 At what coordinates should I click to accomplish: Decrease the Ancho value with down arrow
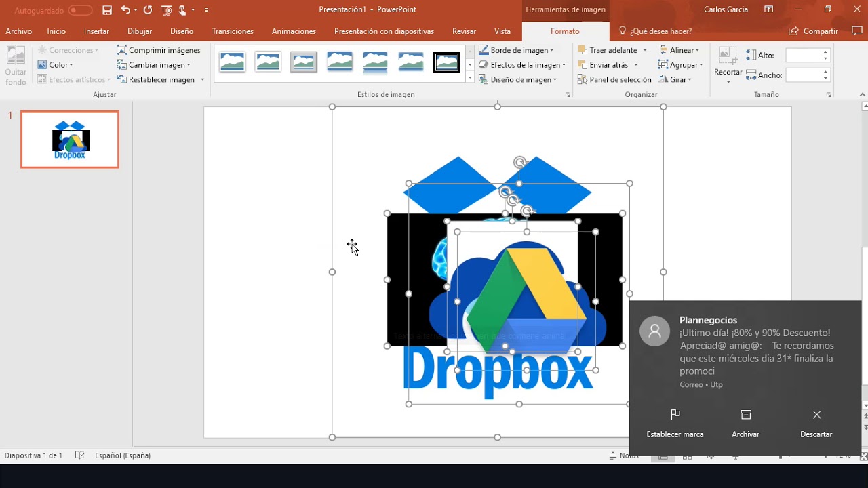click(x=826, y=79)
